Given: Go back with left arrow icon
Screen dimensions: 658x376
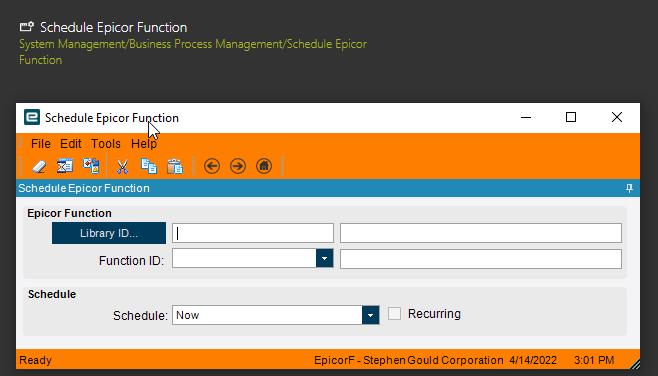Looking at the screenshot, I should tap(212, 166).
